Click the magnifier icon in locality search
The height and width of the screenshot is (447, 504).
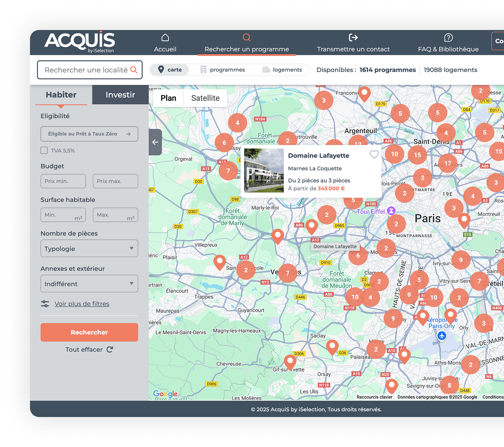(x=134, y=70)
